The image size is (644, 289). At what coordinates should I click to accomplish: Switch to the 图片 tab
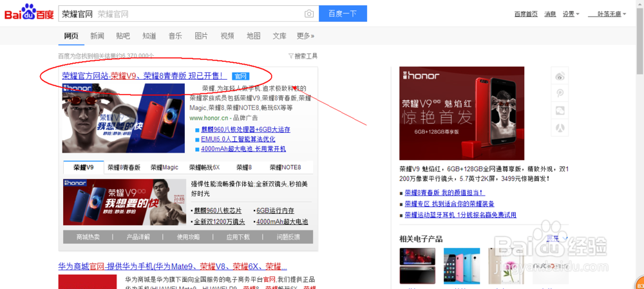[x=201, y=35]
